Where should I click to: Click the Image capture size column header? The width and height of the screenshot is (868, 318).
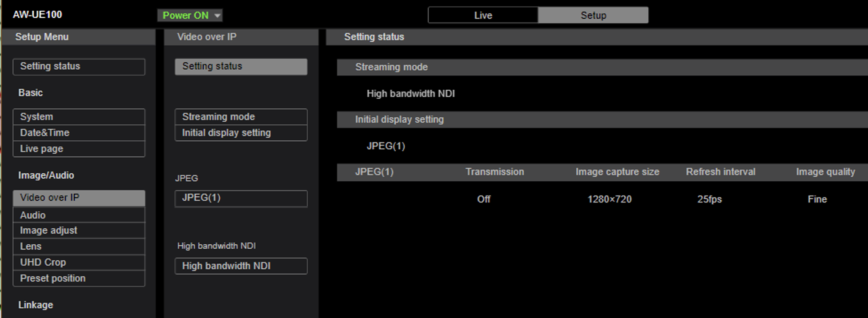point(617,172)
